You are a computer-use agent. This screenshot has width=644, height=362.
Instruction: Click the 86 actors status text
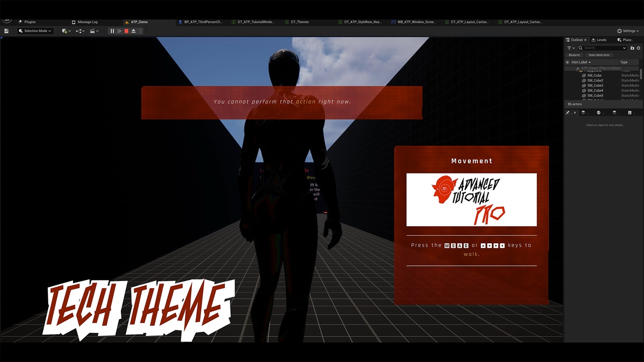point(575,104)
